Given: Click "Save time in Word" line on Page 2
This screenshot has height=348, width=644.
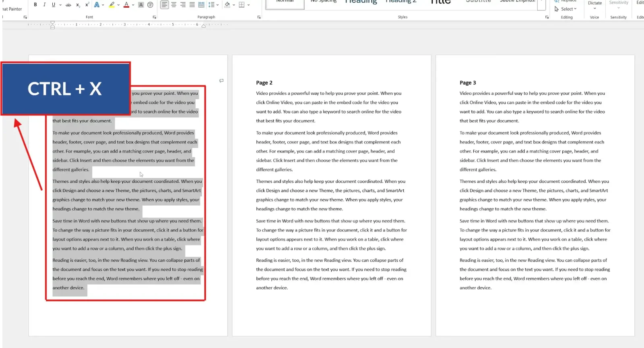Looking at the screenshot, I should coord(330,221).
